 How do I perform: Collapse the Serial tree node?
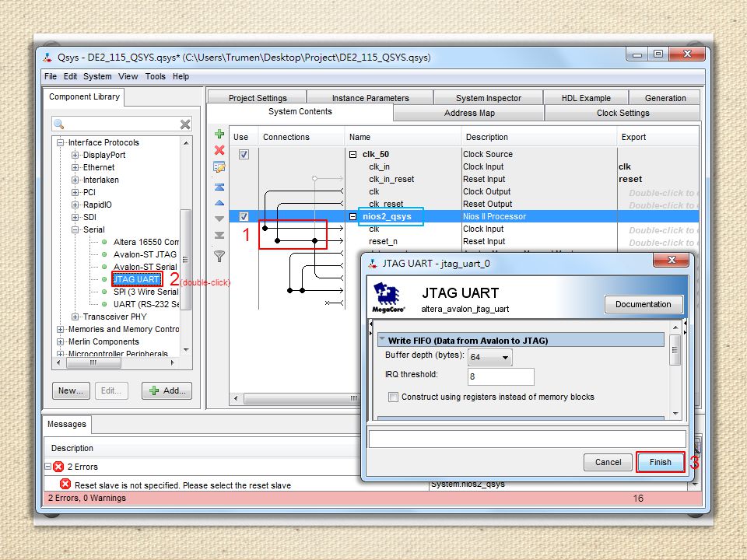click(75, 229)
